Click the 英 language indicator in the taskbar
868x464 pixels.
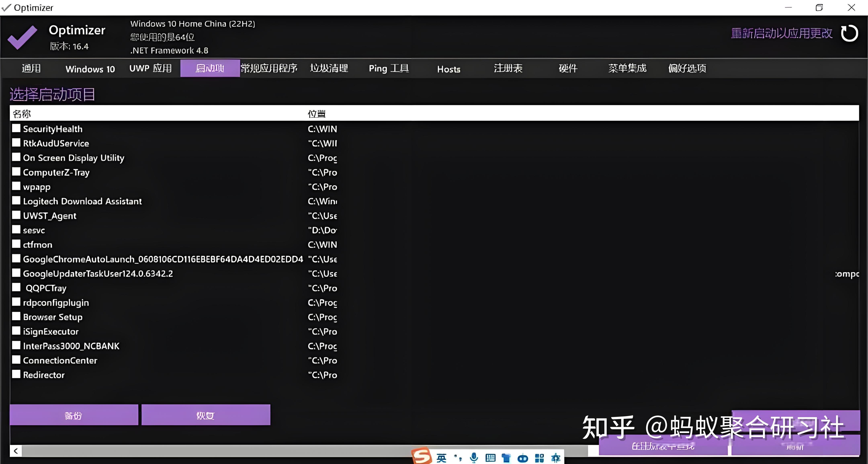pos(441,457)
